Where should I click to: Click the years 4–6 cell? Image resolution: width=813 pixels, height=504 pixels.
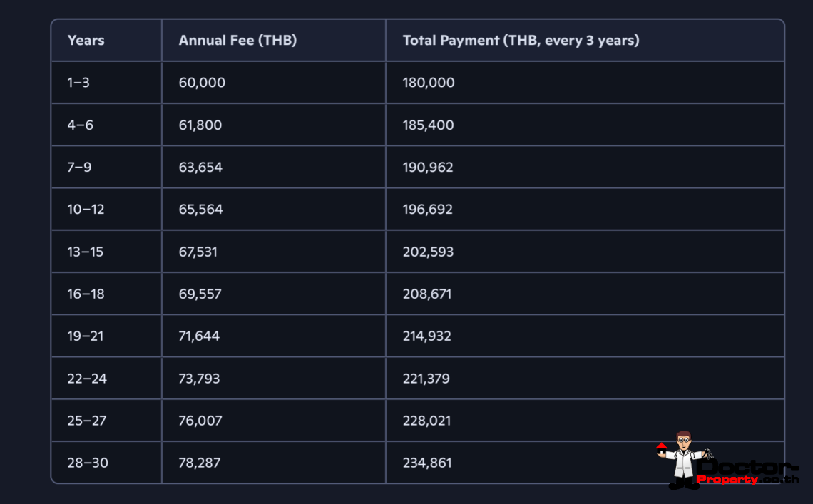81,125
